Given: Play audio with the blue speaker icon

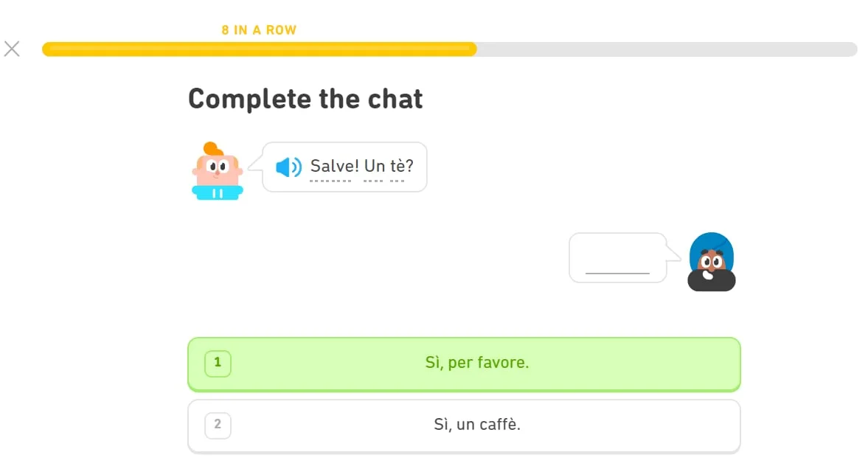Looking at the screenshot, I should coord(288,167).
